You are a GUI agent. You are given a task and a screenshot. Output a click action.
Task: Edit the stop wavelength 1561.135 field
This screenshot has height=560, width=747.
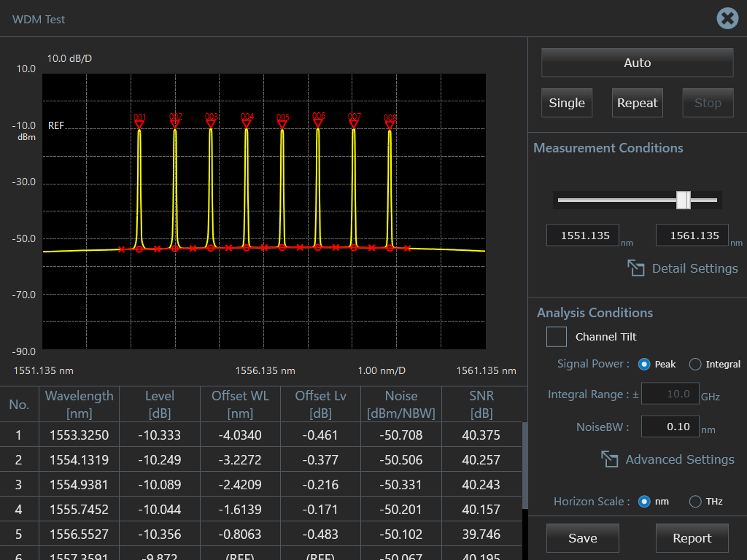[692, 236]
